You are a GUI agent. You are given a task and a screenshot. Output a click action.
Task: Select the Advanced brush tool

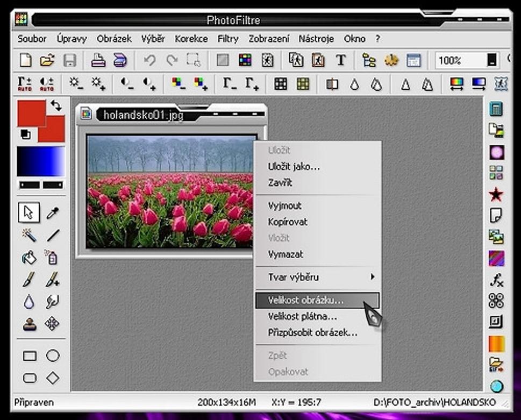click(53, 280)
